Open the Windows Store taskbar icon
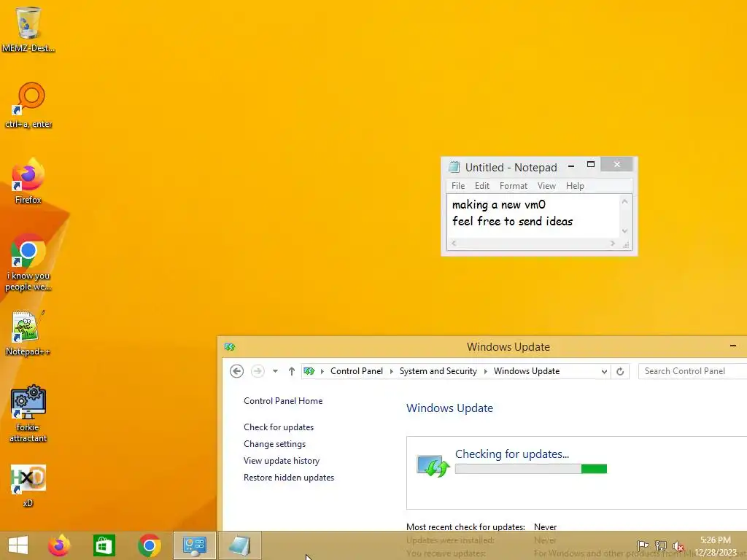The height and width of the screenshot is (560, 747). [104, 545]
